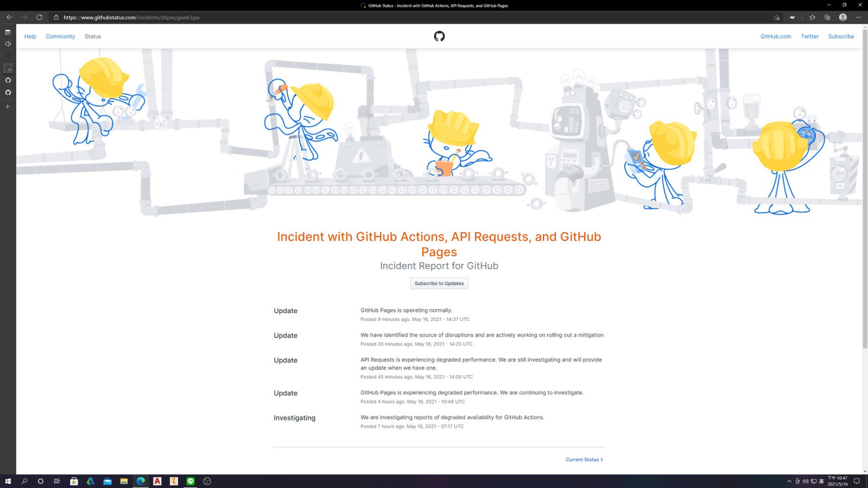Open the LINE app in taskbar
The height and width of the screenshot is (488, 868).
(x=190, y=481)
